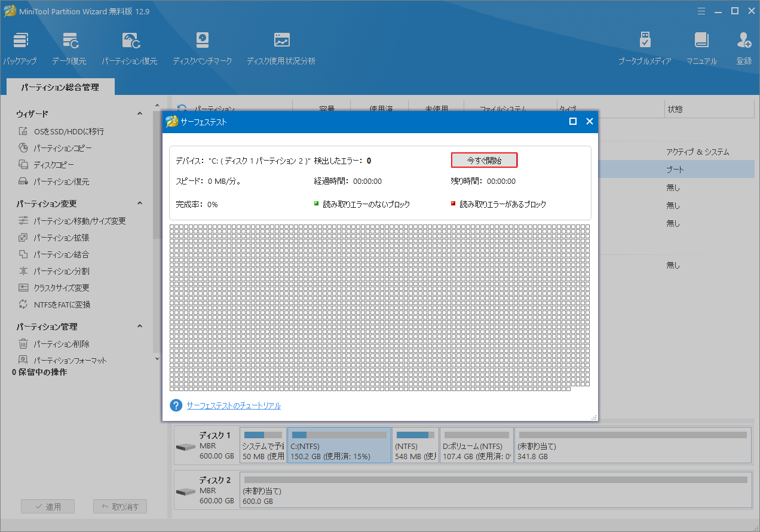Open the マニュアル icon
Viewport: 760px width, 532px height.
pos(701,48)
